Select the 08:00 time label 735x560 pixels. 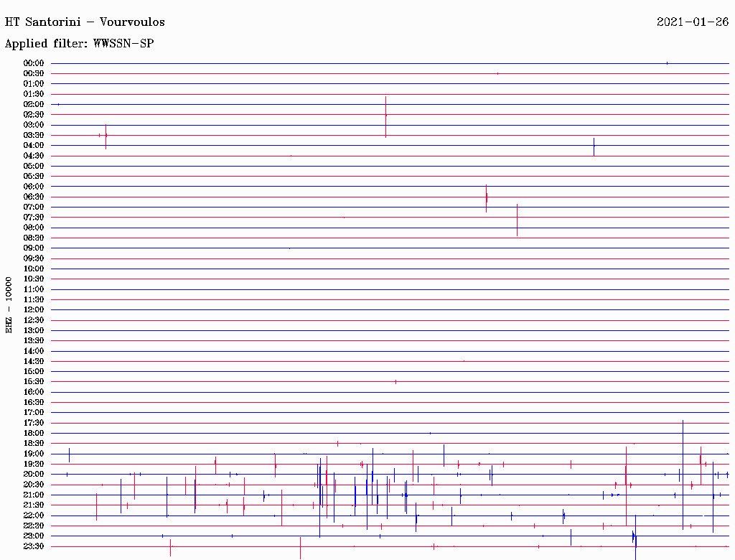34,228
